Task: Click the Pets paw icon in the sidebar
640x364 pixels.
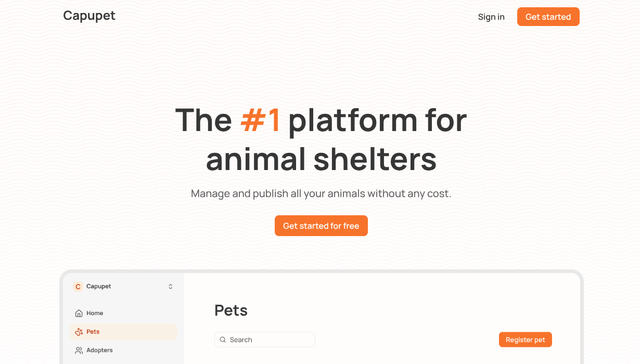Action: [79, 332]
